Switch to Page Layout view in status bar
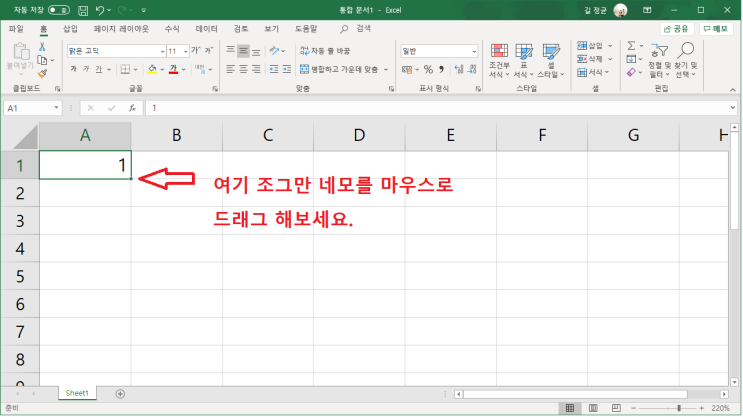The height and width of the screenshot is (417, 743). click(x=593, y=408)
